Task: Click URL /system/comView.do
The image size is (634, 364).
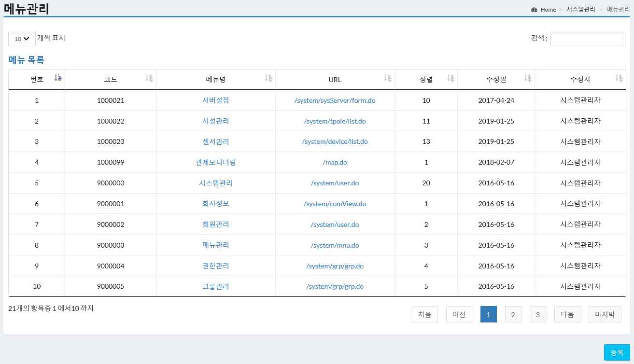Action: tap(335, 204)
